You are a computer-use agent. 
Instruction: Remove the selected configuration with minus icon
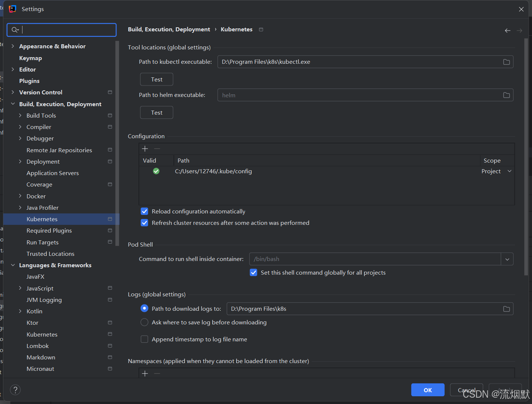tap(156, 148)
